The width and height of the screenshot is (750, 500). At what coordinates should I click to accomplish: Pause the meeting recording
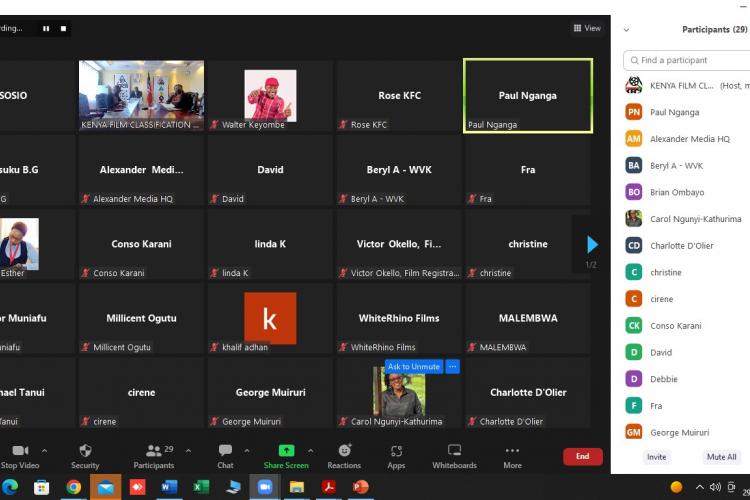(x=46, y=29)
